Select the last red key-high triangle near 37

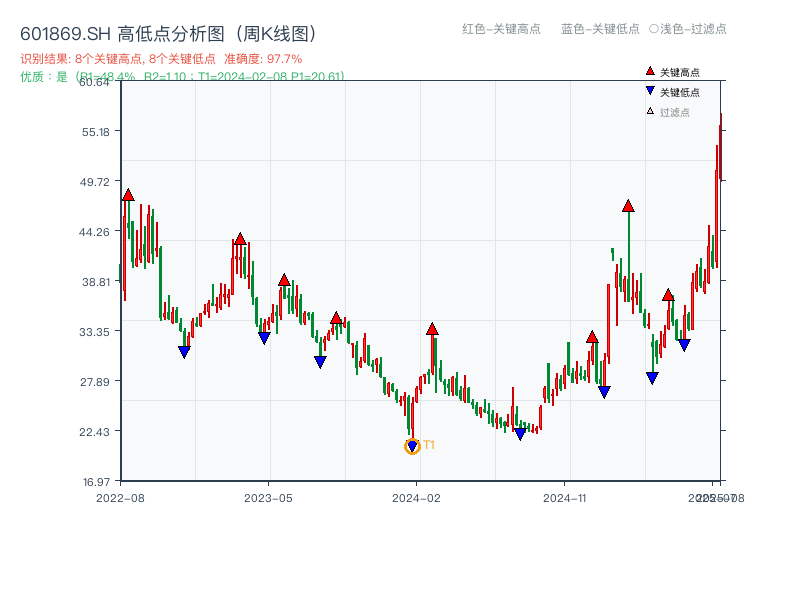point(668,295)
